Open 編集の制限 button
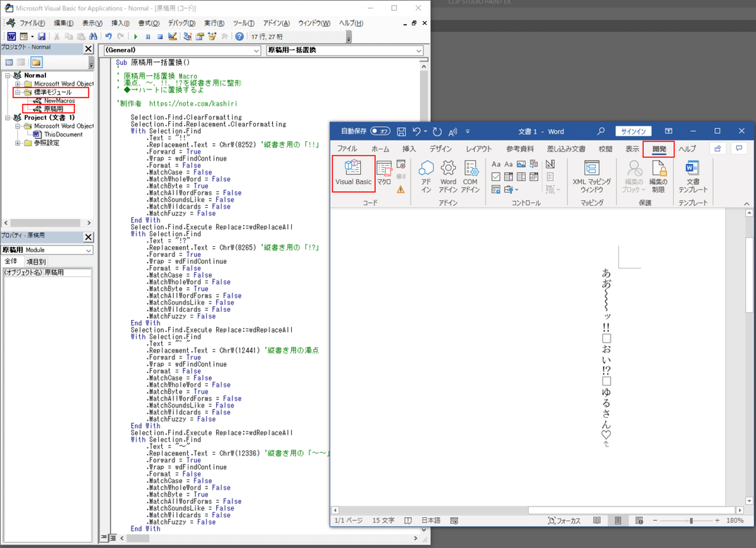The height and width of the screenshot is (548, 756). (x=658, y=177)
